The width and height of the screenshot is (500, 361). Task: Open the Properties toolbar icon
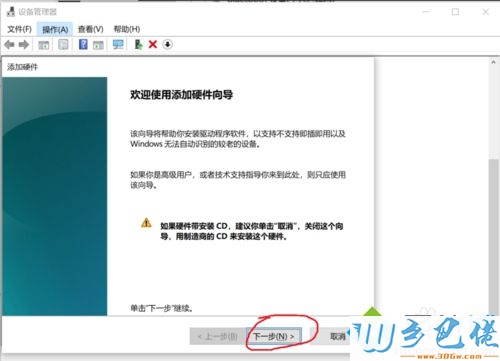tap(63, 44)
